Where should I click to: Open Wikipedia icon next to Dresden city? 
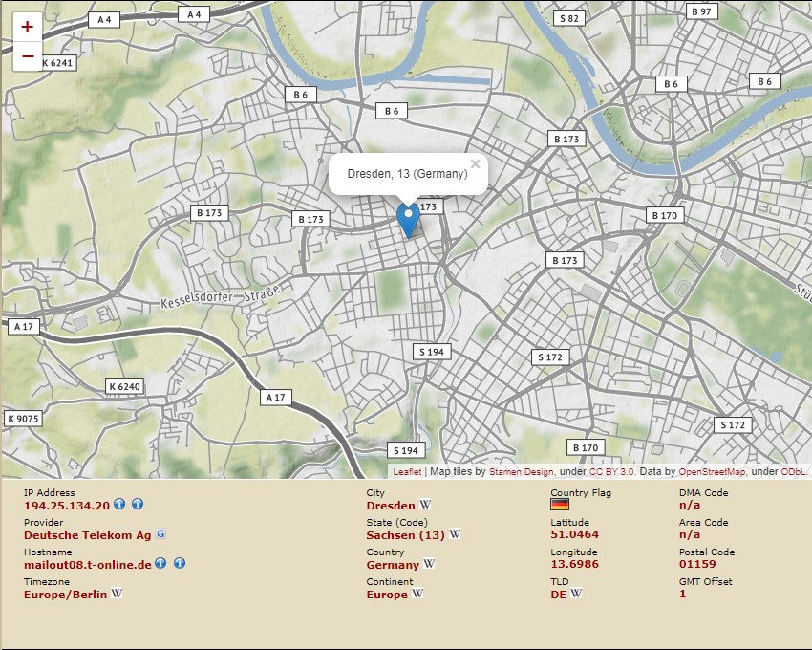coord(425,505)
